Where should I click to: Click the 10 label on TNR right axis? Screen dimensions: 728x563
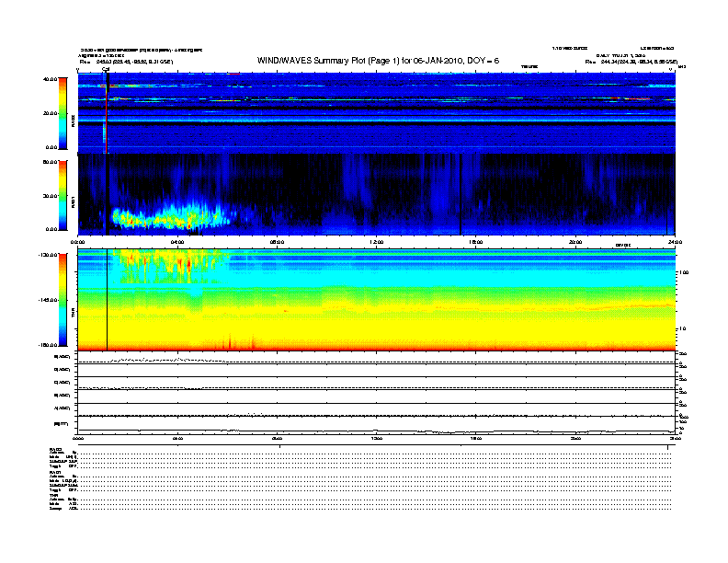point(682,328)
